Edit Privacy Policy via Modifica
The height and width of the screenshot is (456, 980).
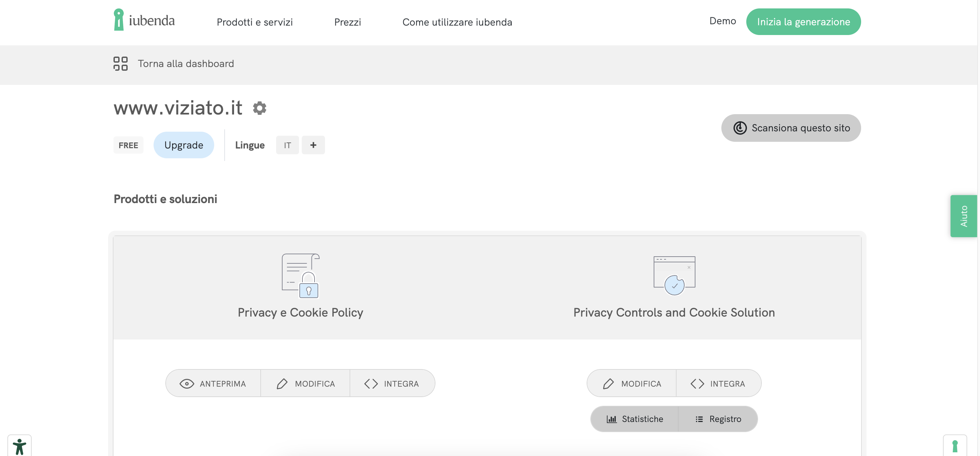pos(305,383)
